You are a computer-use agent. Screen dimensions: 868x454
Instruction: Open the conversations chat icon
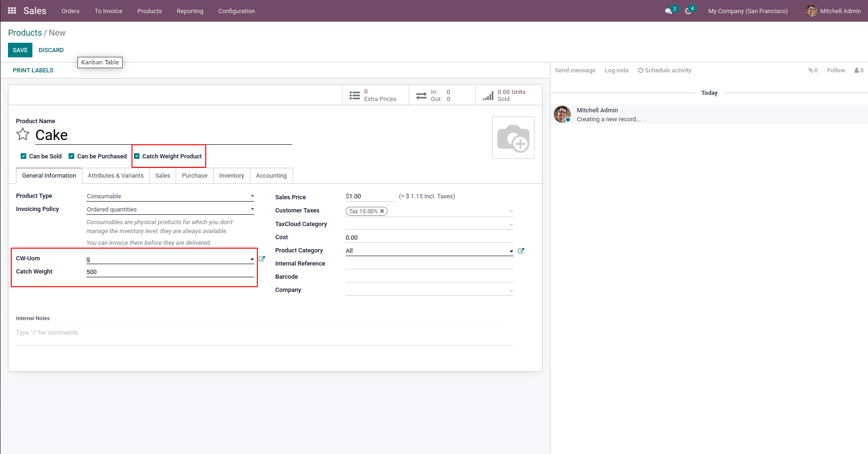668,11
